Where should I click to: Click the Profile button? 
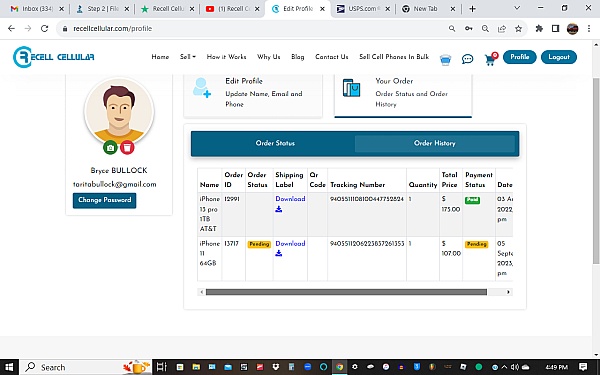pos(519,57)
